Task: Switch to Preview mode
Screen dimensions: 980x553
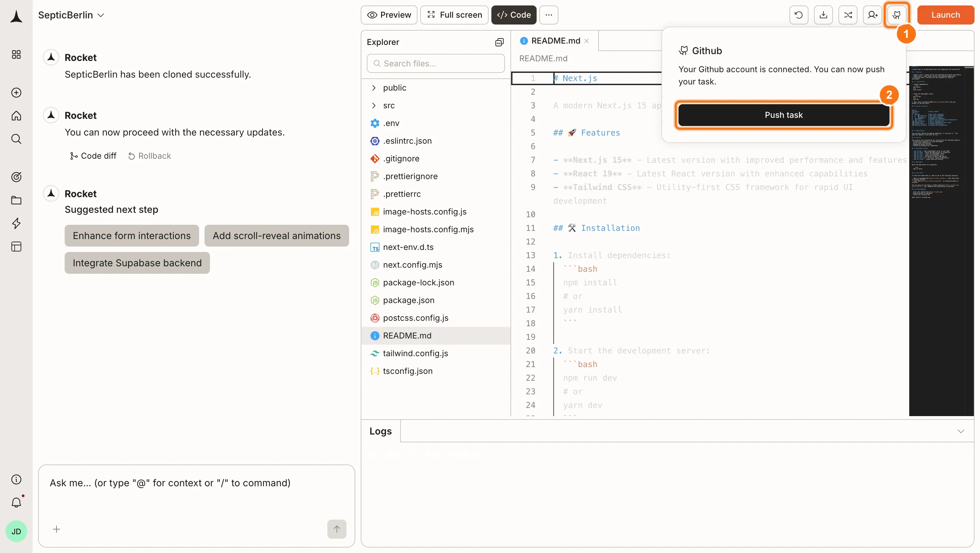Action: click(389, 15)
